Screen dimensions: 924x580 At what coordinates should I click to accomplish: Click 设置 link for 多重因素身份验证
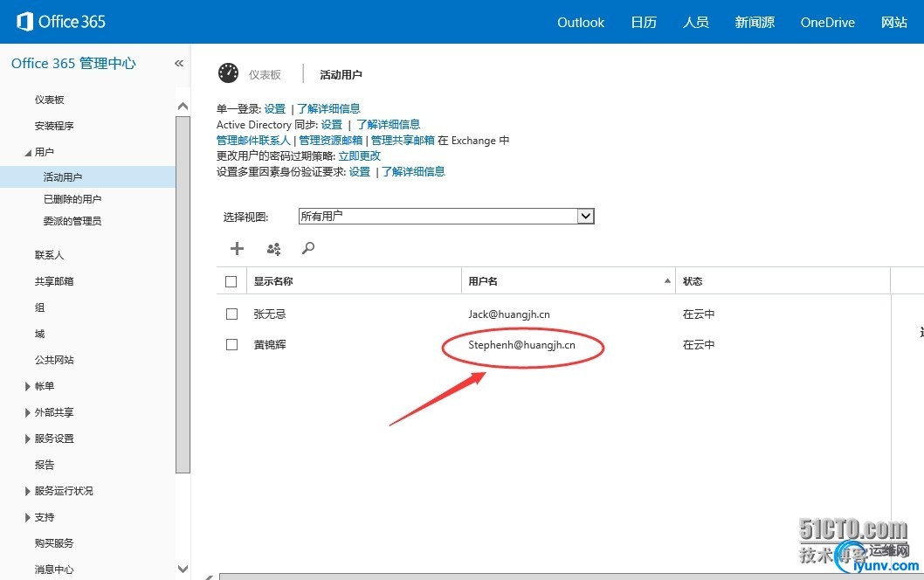point(360,171)
